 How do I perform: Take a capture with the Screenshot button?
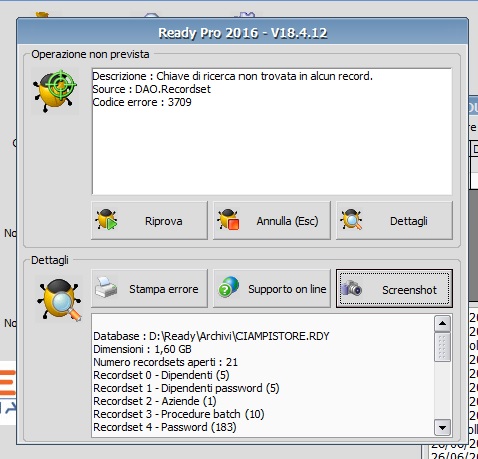pos(394,289)
